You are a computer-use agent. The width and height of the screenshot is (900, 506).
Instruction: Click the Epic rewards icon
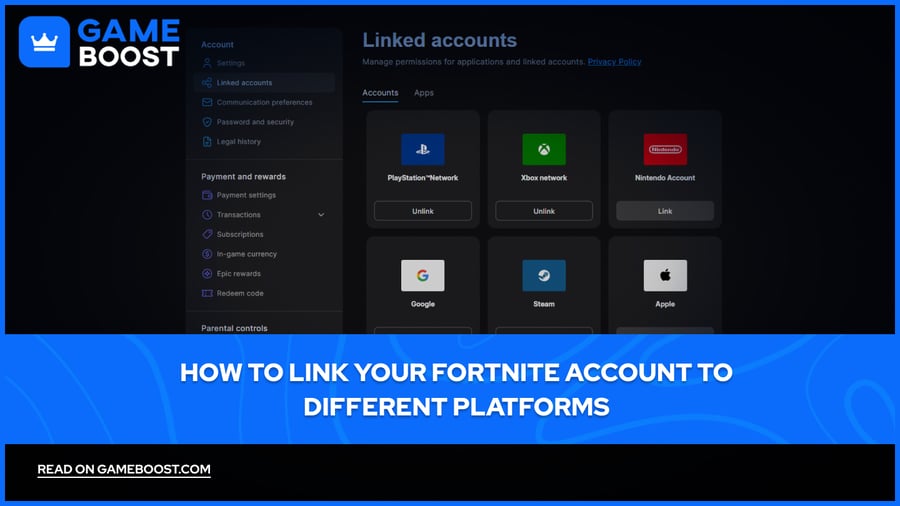point(207,274)
